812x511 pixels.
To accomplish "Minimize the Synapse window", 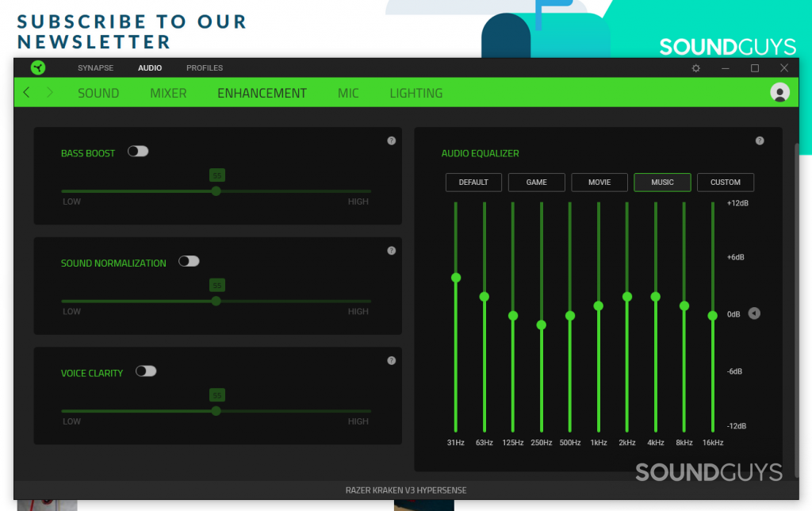I will 726,68.
